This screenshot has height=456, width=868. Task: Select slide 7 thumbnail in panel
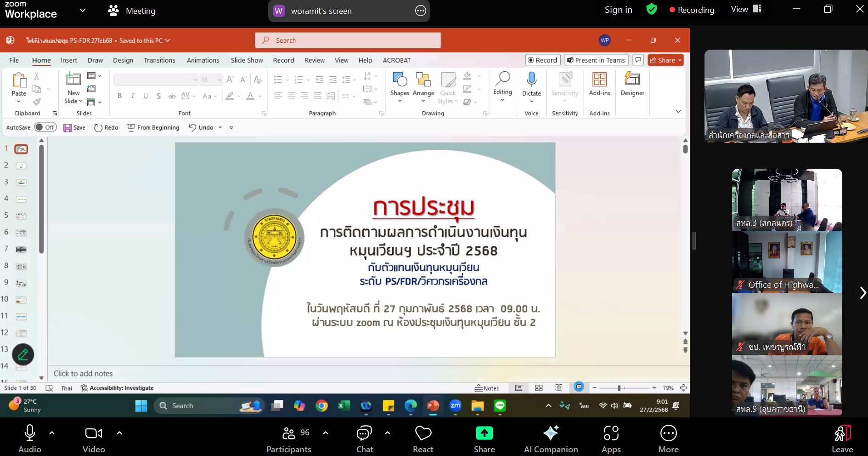point(21,250)
